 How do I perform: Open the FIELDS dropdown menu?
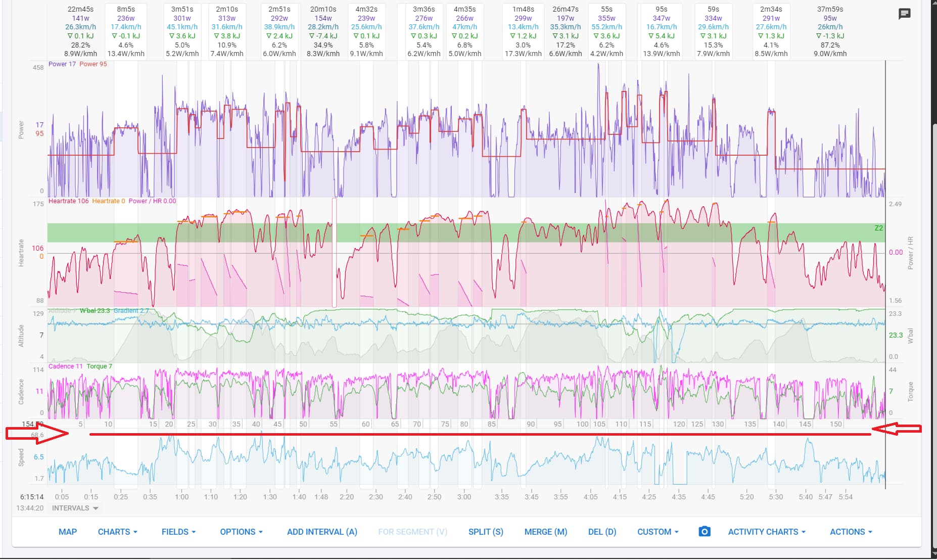pyautogui.click(x=178, y=532)
